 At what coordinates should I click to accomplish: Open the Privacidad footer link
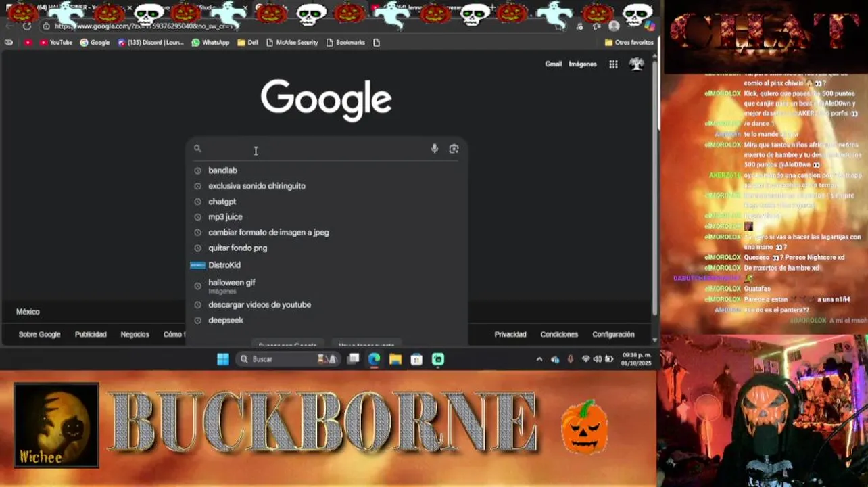pyautogui.click(x=510, y=334)
